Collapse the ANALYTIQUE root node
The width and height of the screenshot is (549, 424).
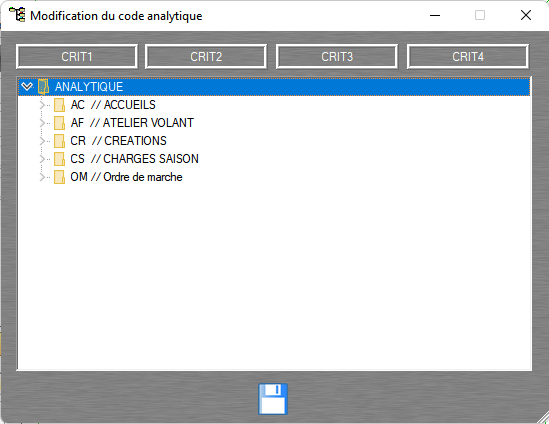27,86
